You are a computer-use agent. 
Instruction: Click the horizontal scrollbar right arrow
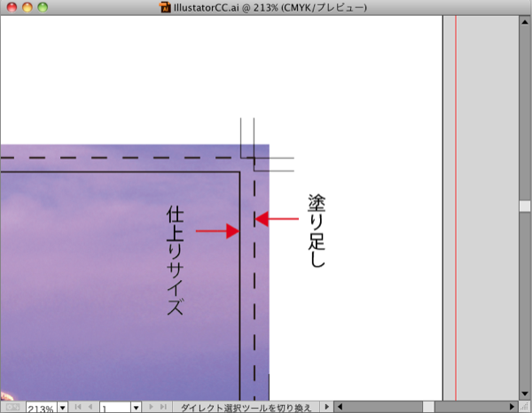(x=512, y=407)
